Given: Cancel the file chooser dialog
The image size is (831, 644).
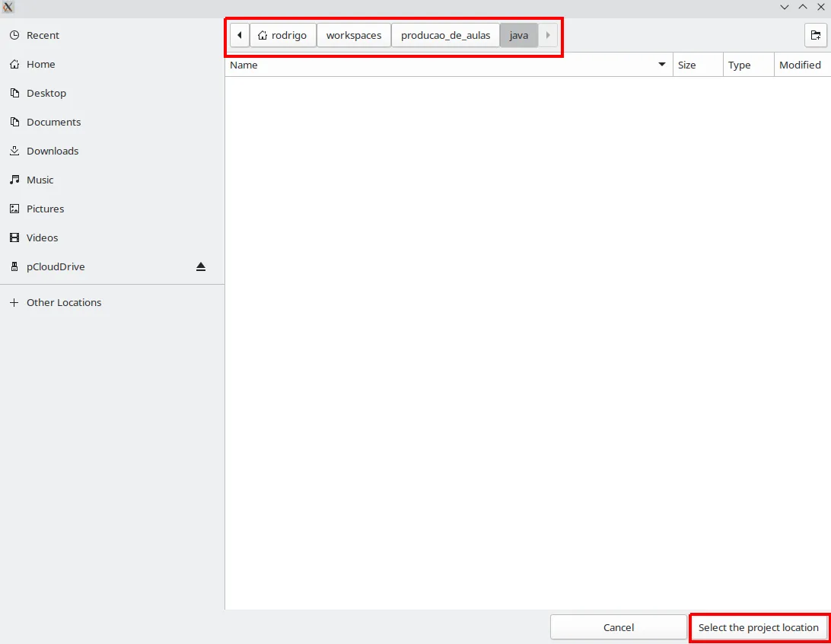Looking at the screenshot, I should [x=619, y=627].
